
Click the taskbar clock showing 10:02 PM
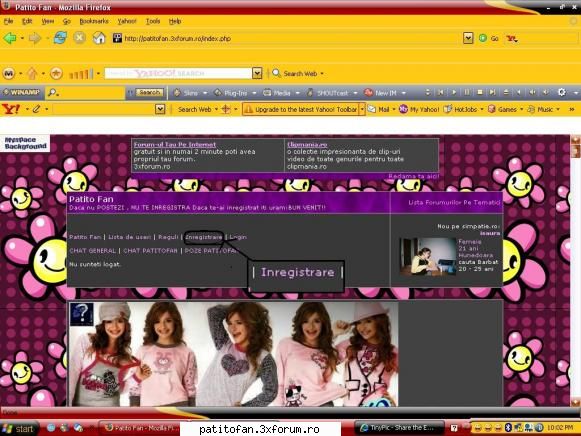pyautogui.click(x=560, y=428)
